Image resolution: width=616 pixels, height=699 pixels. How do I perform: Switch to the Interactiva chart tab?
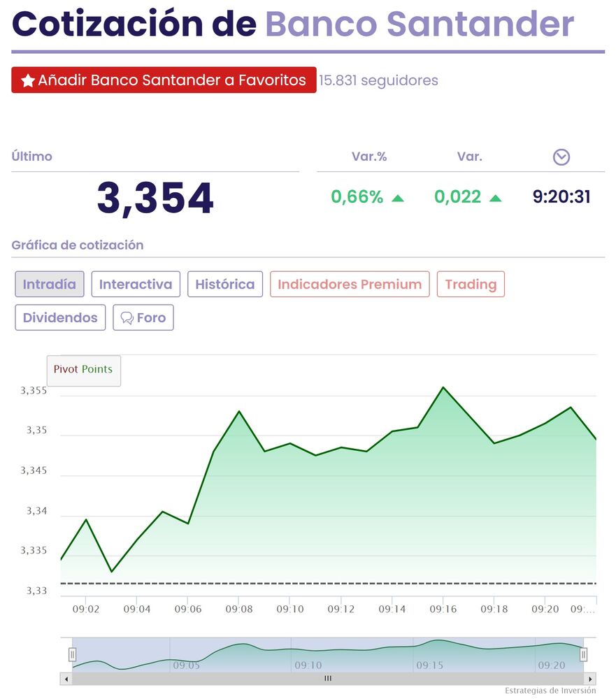pyautogui.click(x=136, y=284)
